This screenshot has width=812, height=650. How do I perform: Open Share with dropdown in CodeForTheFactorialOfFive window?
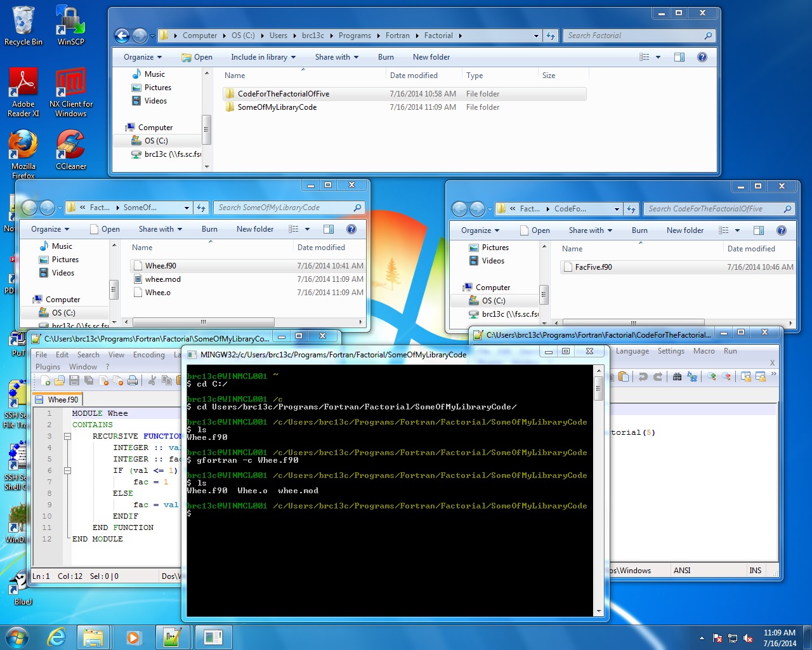(591, 230)
